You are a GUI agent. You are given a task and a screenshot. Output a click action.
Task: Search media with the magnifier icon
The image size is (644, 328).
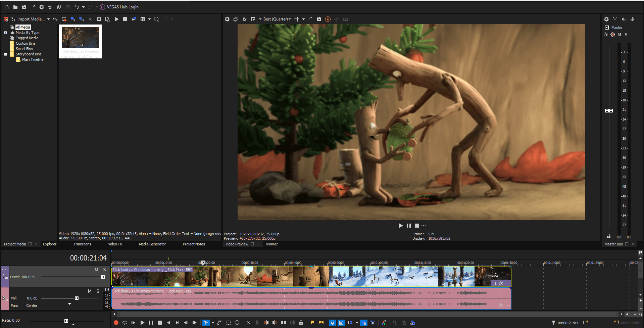(156, 19)
